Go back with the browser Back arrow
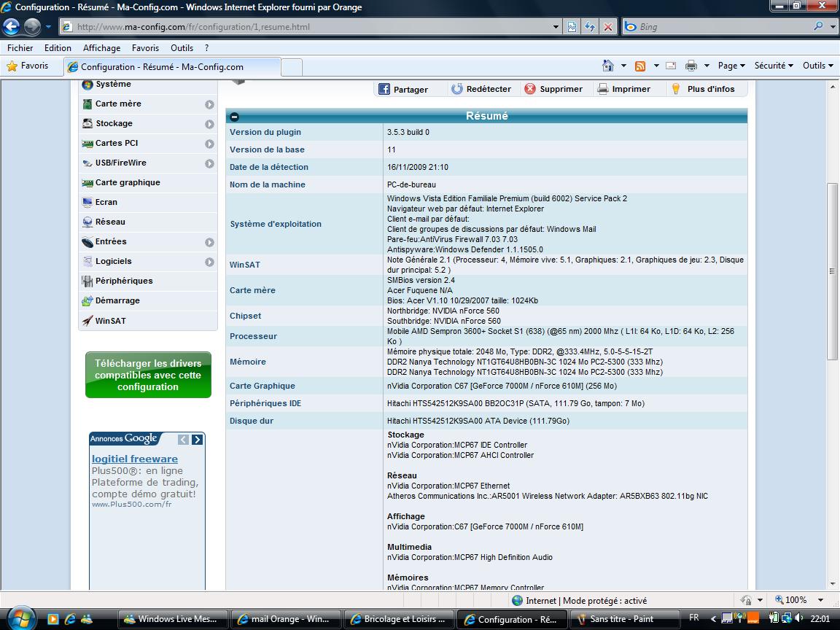The image size is (840, 630). point(11,26)
